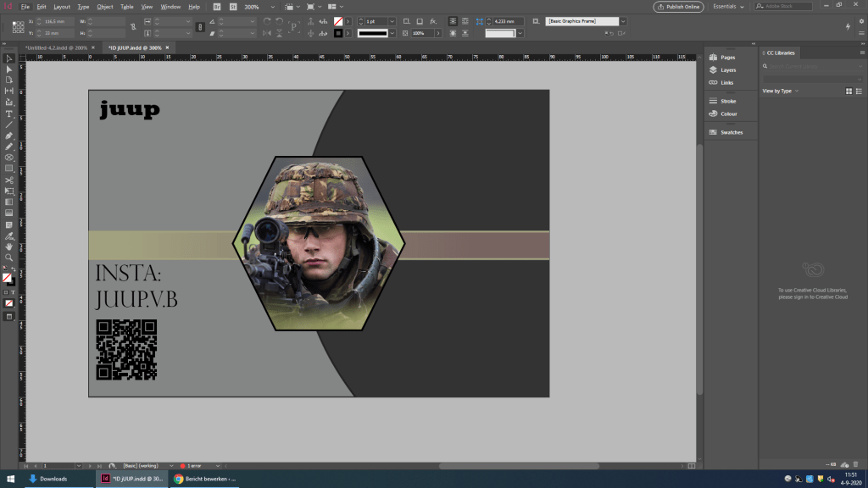868x488 pixels.
Task: Switch CC Libraries to list view
Action: pyautogui.click(x=857, y=91)
